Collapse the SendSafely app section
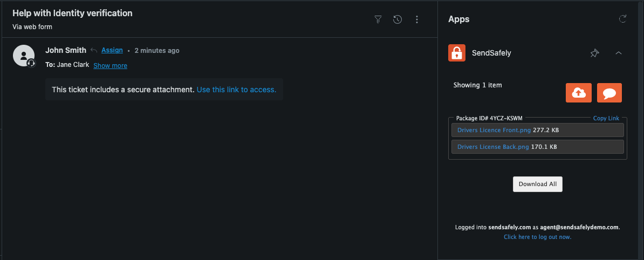Image resolution: width=644 pixels, height=260 pixels. coord(619,53)
